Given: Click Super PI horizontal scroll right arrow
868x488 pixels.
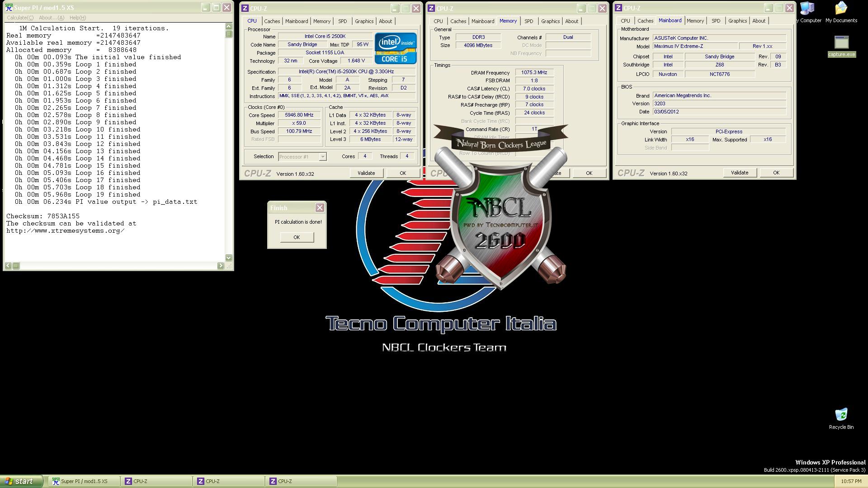Looking at the screenshot, I should point(221,266).
